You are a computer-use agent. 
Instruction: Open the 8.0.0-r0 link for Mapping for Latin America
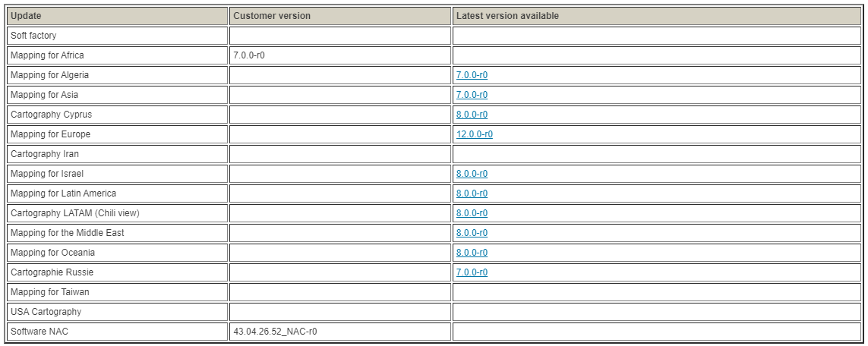coord(472,193)
